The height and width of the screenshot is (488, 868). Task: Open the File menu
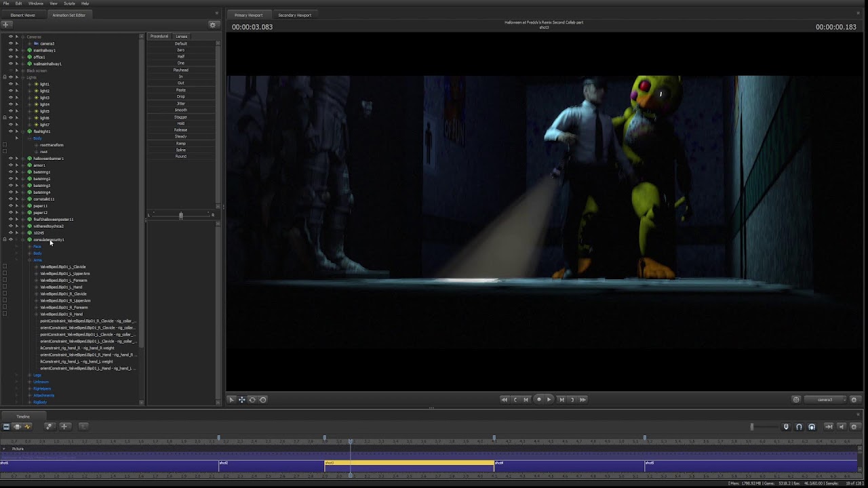point(6,3)
